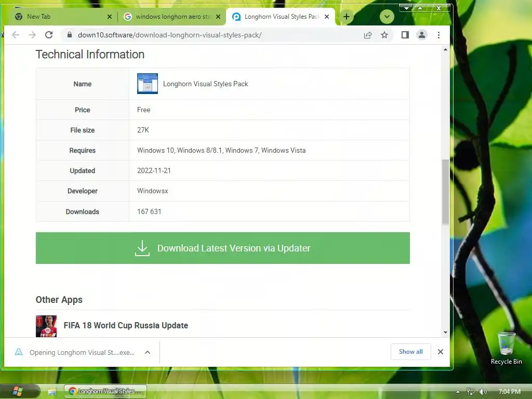Click the Opening Longhorn Visual St....exe download item
Screen dimensions: 532x399
(82, 353)
